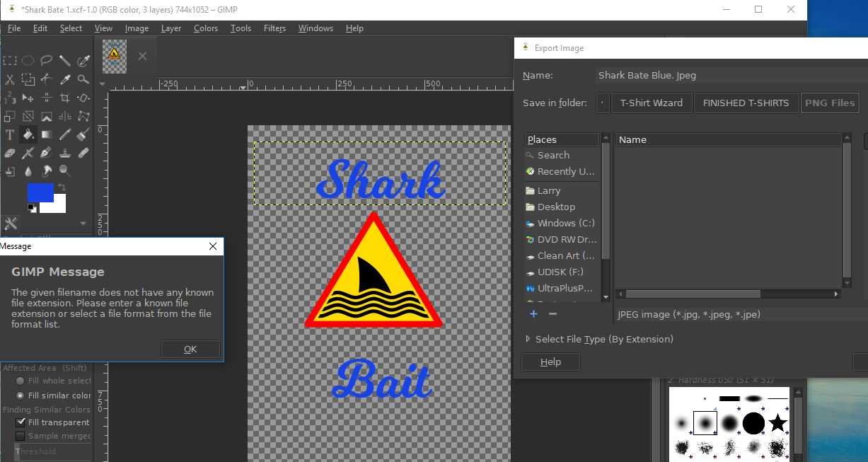The image size is (868, 462).
Task: Adjust the Threshold slider
Action: click(53, 451)
